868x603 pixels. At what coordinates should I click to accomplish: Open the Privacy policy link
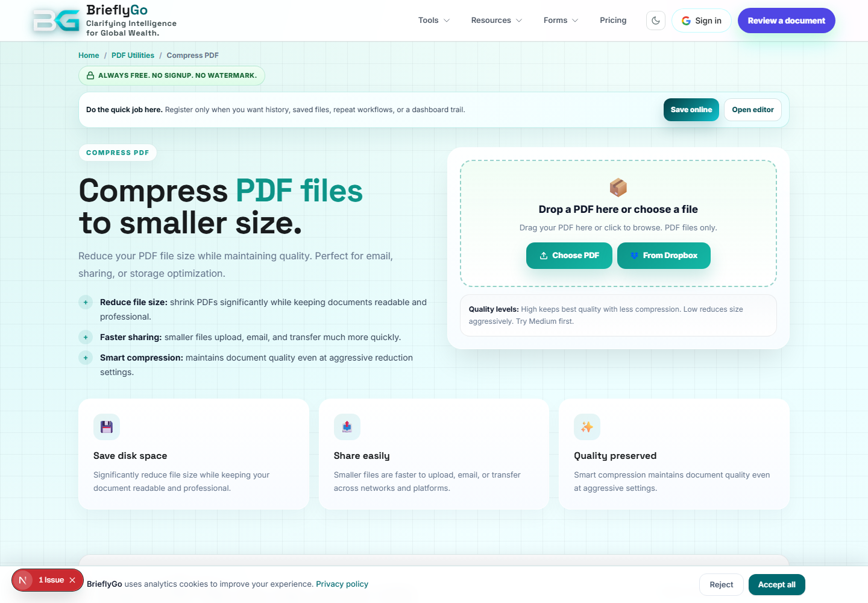342,584
